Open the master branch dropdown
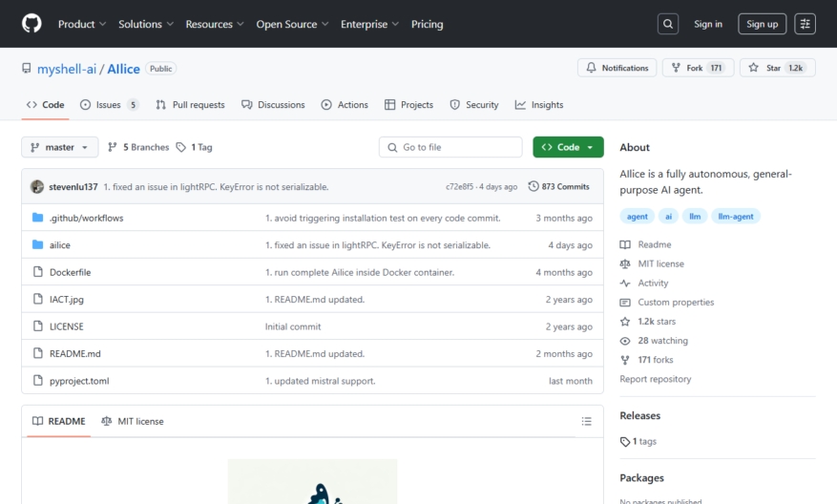This screenshot has height=504, width=837. point(60,147)
